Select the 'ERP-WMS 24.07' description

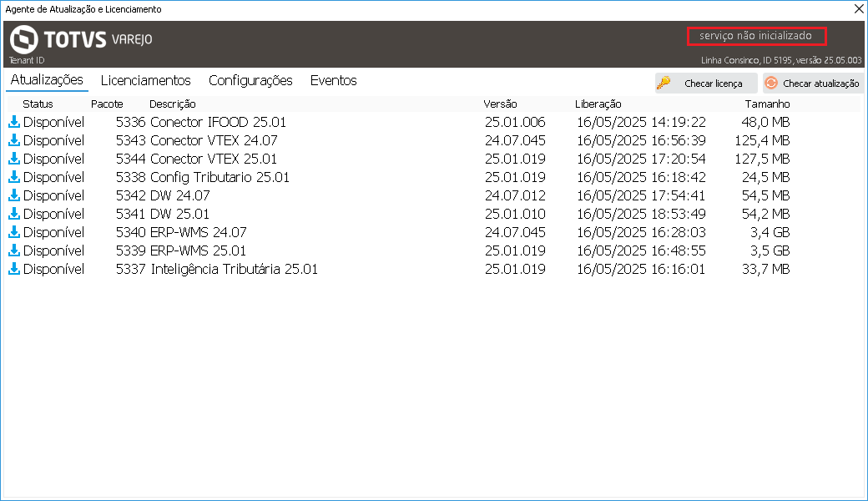[x=198, y=231]
